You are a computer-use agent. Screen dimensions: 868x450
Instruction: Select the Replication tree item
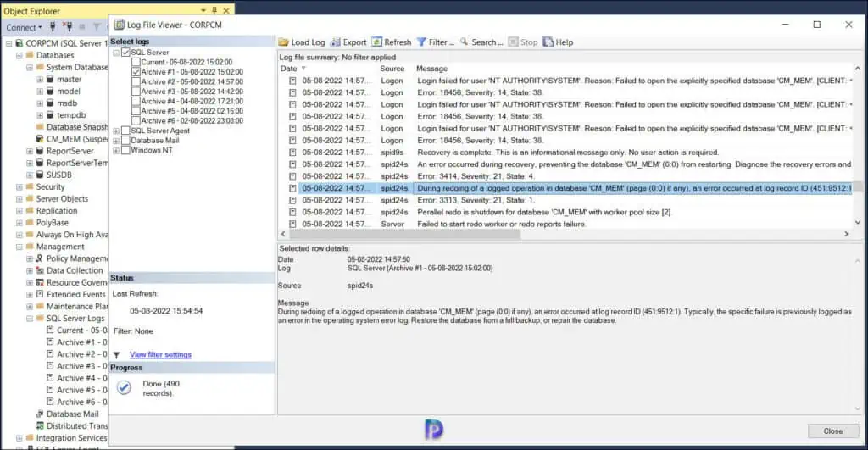[57, 211]
